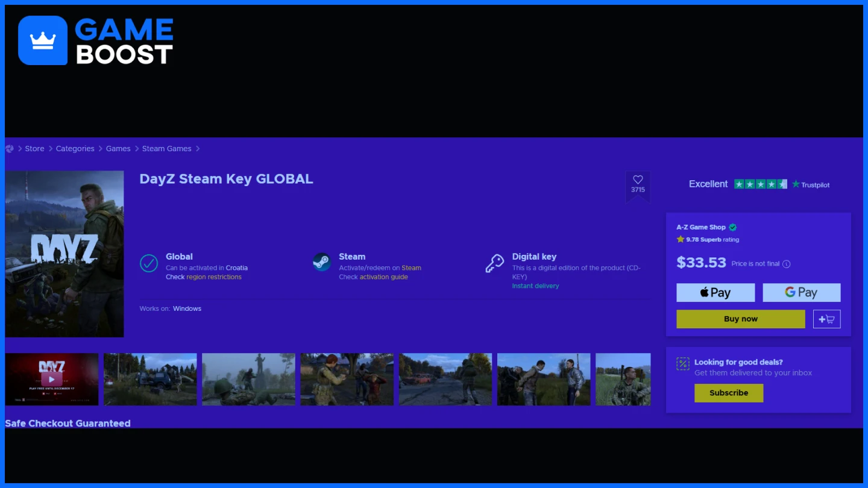Add DayZ to wishlist heart icon
Viewport: 868px width, 488px height.
click(x=638, y=180)
